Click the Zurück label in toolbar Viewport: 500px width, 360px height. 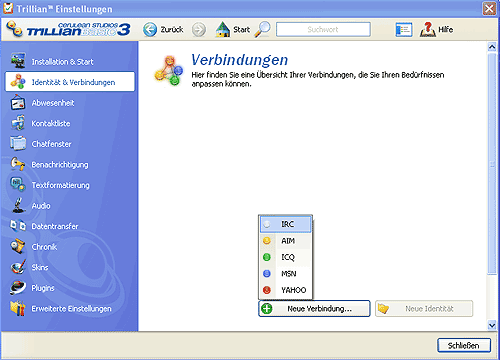pyautogui.click(x=172, y=30)
